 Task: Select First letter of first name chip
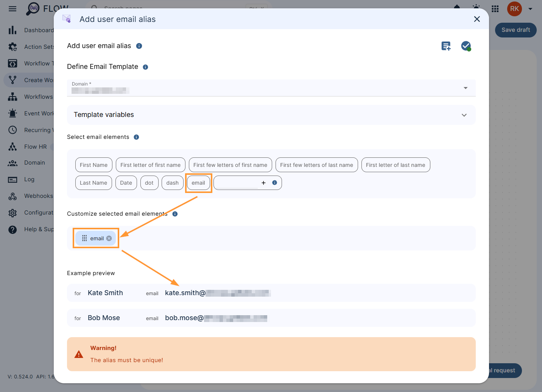click(x=151, y=165)
